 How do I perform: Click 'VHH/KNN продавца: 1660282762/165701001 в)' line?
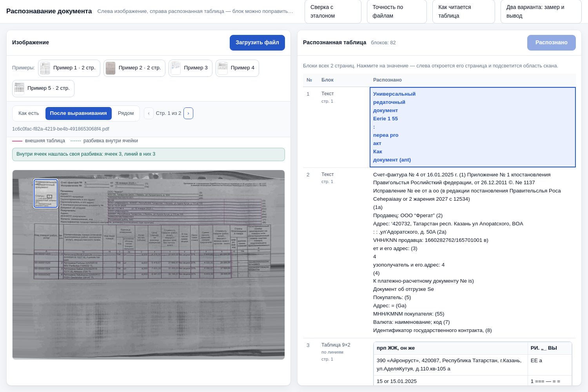tap(431, 240)
